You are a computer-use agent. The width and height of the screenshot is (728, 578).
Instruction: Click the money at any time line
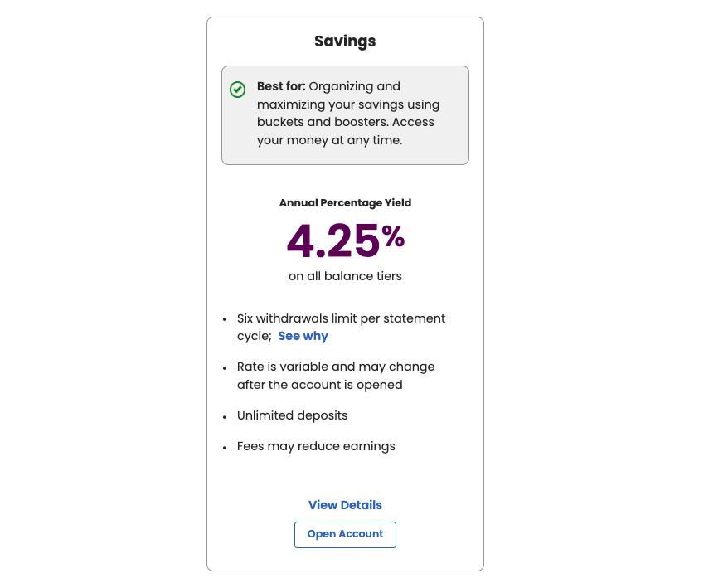pyautogui.click(x=329, y=140)
